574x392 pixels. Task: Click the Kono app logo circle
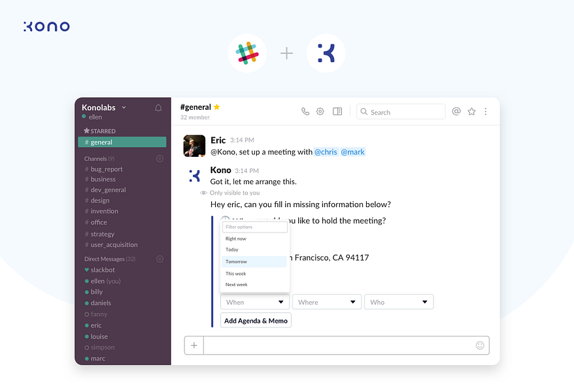click(x=326, y=54)
